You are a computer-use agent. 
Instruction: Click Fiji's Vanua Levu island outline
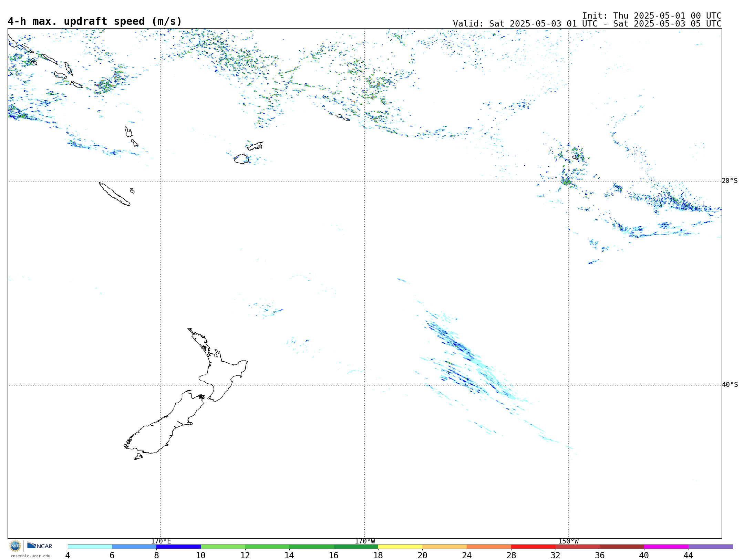coord(255,146)
